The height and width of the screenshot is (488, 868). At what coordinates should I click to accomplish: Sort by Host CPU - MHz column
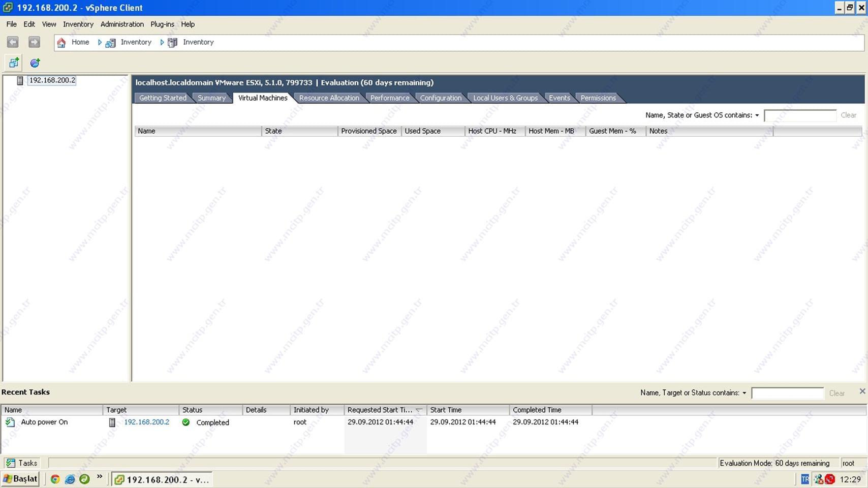tap(495, 131)
